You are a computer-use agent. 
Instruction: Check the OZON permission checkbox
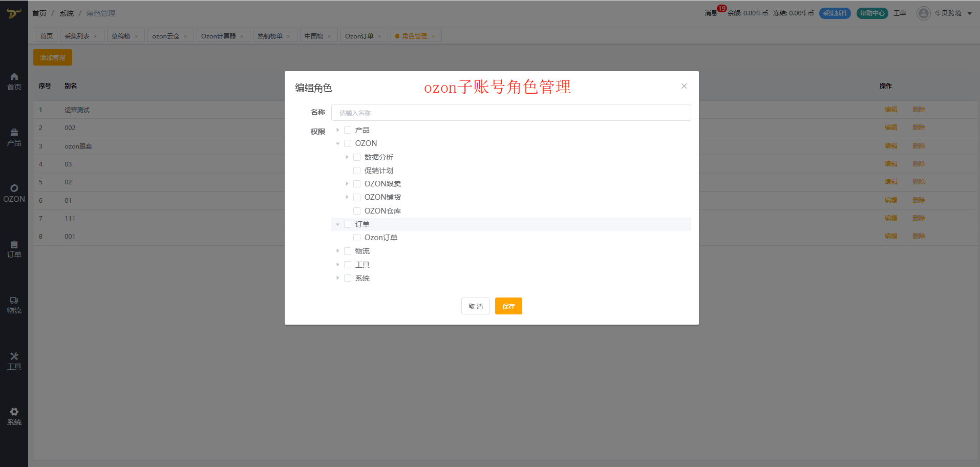coord(348,143)
